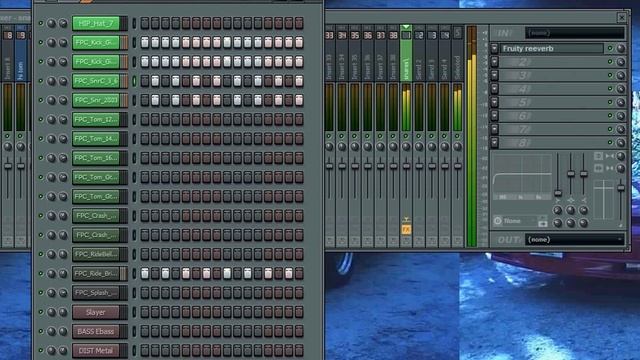The image size is (640, 360).
Task: Toggle first step of the FPC_Snr_2003 row
Action: pos(145,100)
